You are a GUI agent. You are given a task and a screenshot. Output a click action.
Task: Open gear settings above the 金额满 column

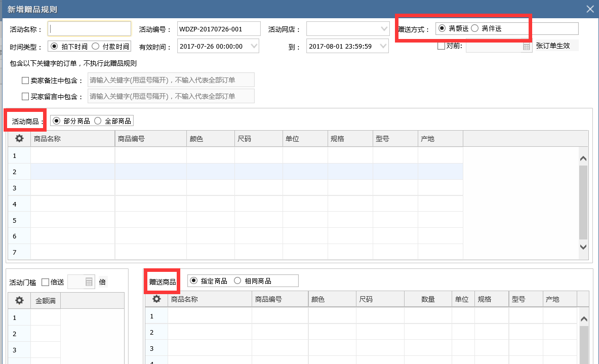18,300
